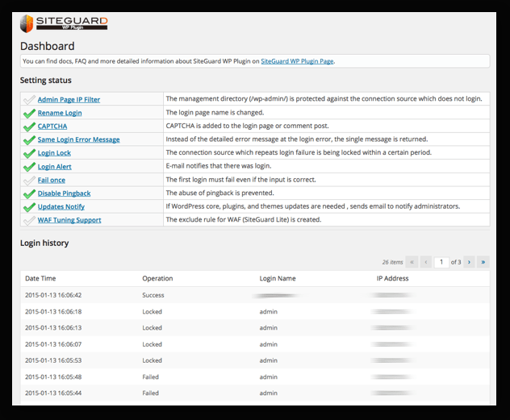
Task: Open Same Login Error Message settings
Action: point(79,139)
